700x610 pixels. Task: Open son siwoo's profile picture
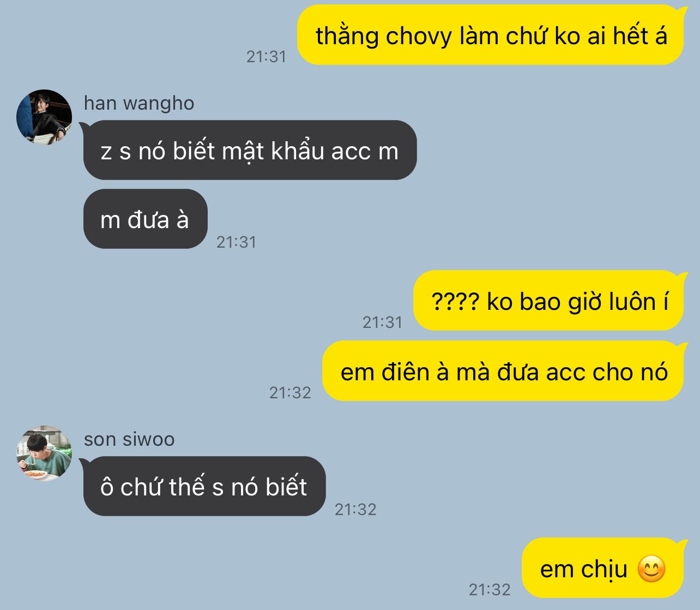(44, 453)
